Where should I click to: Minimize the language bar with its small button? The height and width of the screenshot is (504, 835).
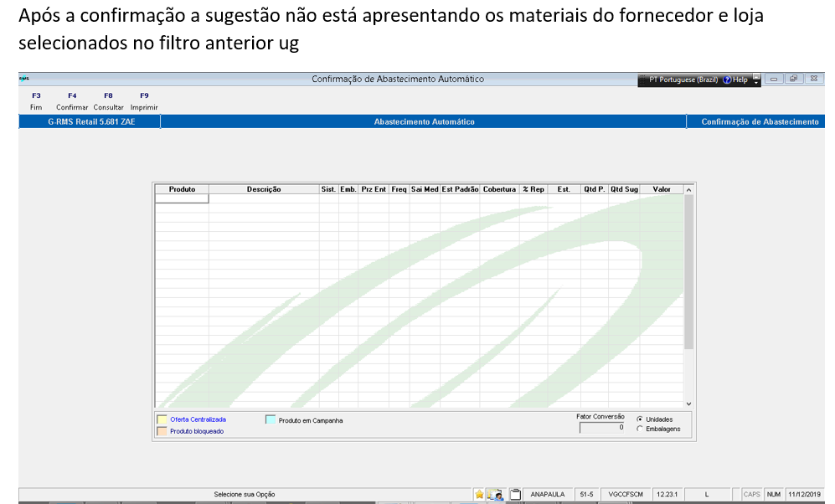coord(756,76)
